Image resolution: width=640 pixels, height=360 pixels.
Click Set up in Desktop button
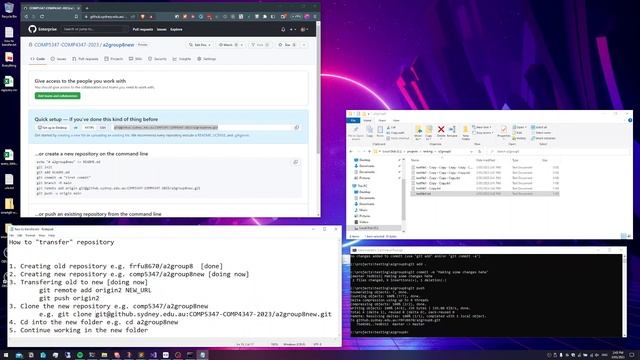52,127
